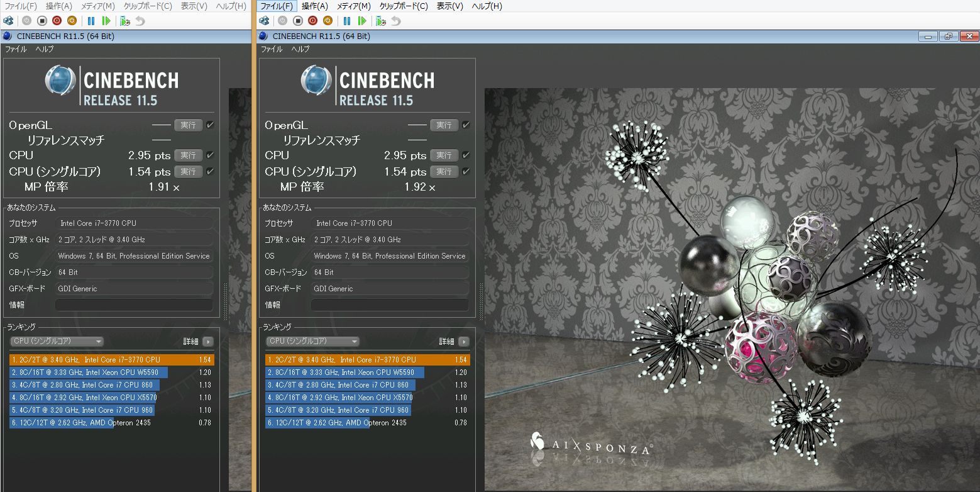Click Ctrl+Alt+Del icon in left VM toolbar
The image size is (980, 492).
tap(9, 21)
